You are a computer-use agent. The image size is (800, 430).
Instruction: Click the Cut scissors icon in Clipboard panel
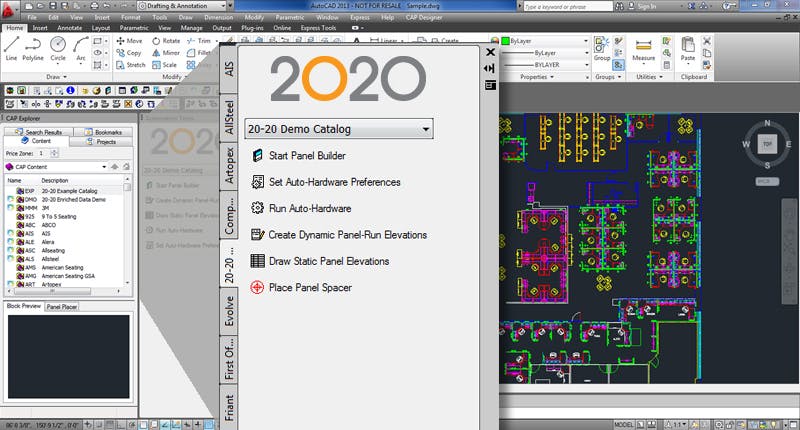point(707,41)
